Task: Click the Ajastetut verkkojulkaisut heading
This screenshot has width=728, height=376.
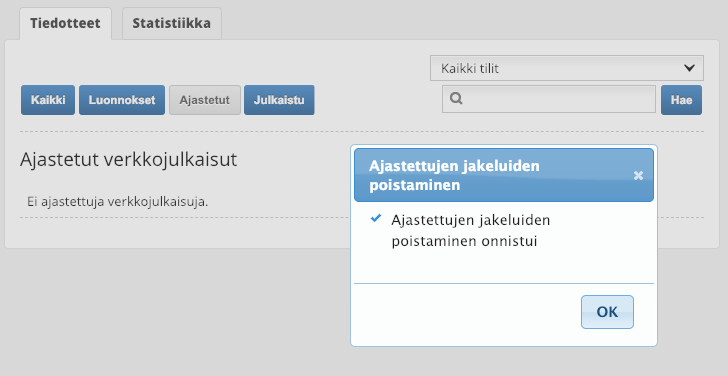Action: [129, 159]
